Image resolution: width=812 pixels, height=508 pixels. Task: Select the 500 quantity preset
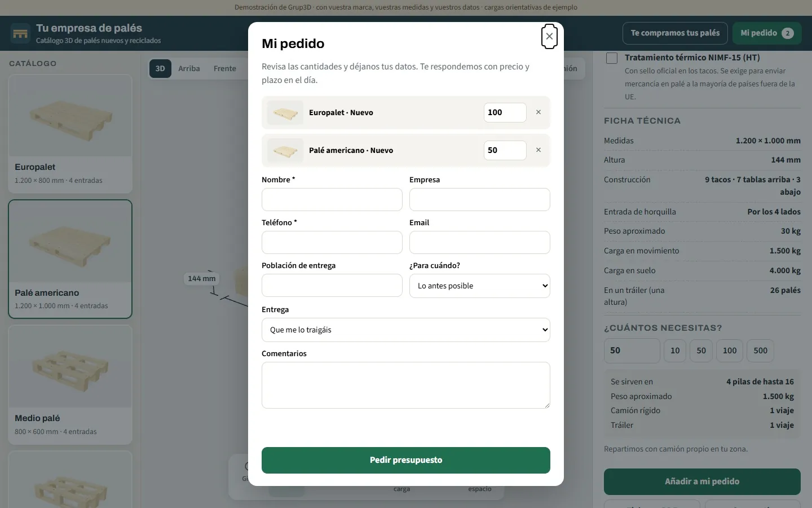761,351
